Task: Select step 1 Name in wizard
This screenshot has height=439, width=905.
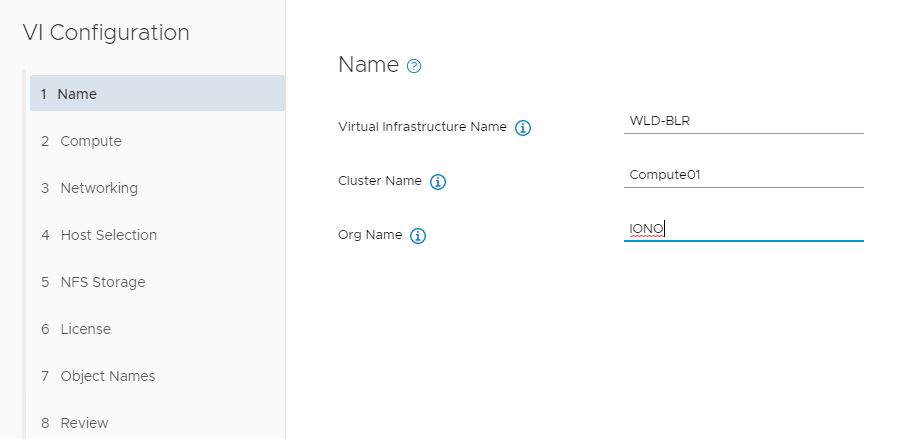Action: [157, 94]
